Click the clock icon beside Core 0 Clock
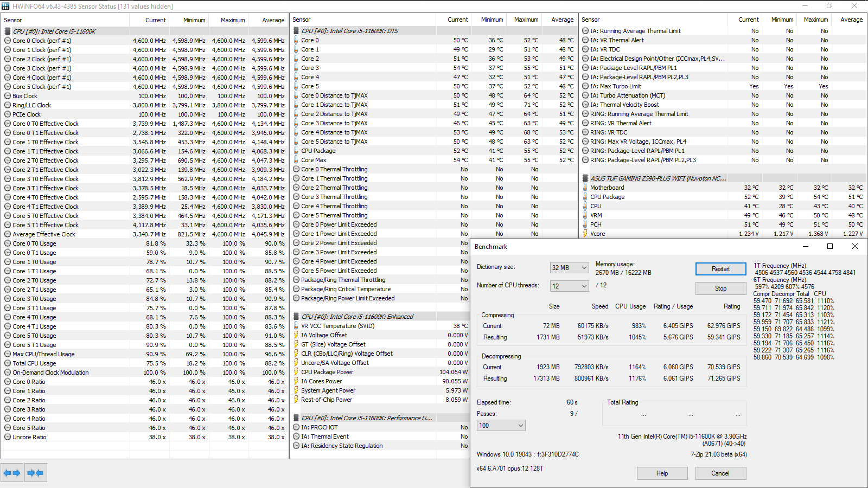This screenshot has width=868, height=488. 8,41
